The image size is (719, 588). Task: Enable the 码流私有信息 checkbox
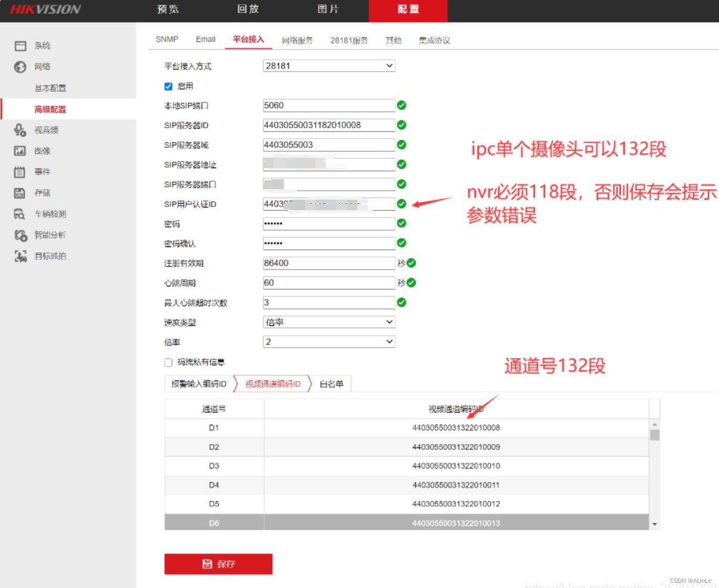pos(168,362)
